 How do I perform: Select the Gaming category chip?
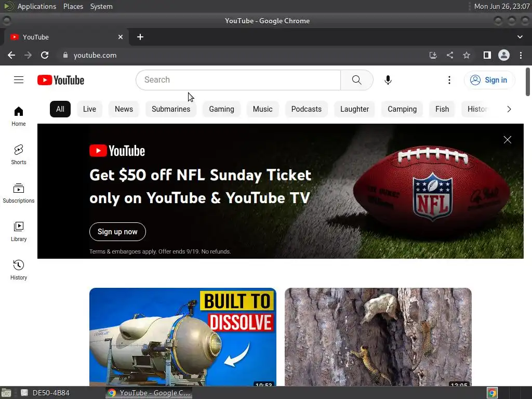click(221, 109)
